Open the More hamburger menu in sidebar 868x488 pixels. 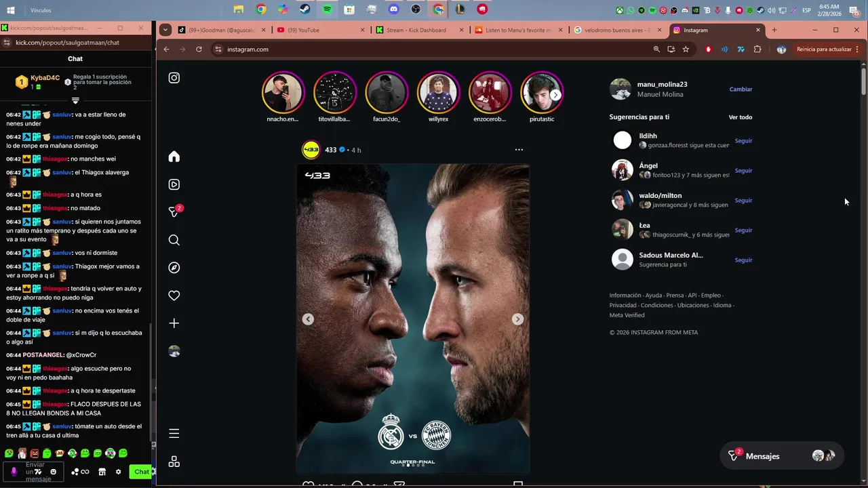[174, 434]
